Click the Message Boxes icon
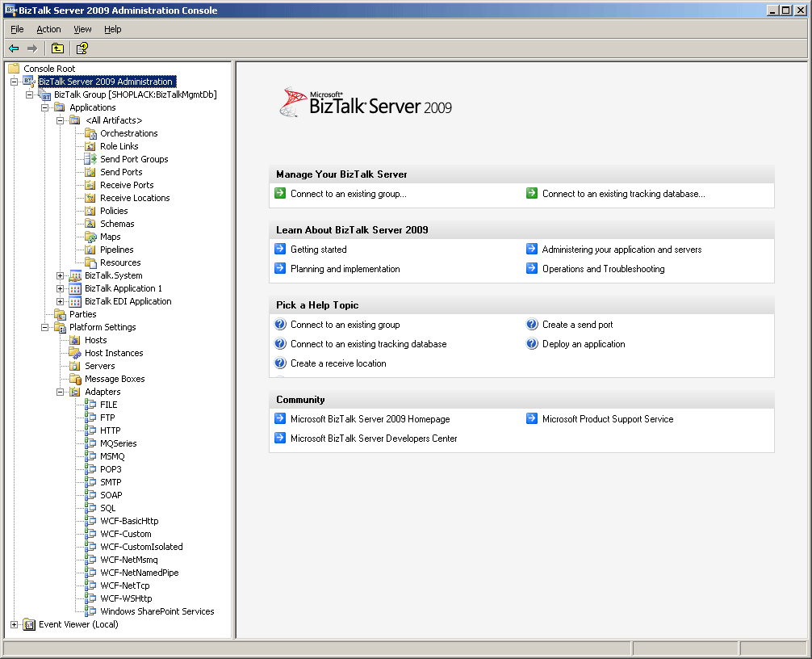 point(75,380)
